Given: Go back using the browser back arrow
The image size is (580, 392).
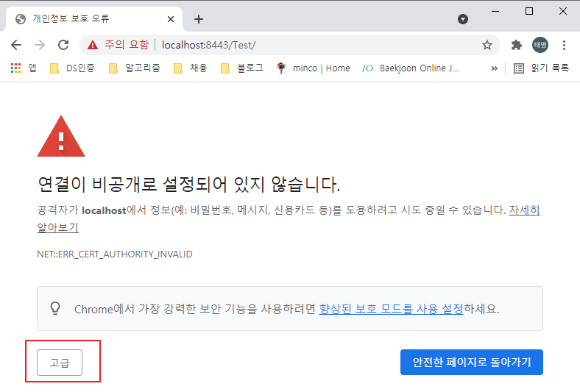Looking at the screenshot, I should point(16,45).
